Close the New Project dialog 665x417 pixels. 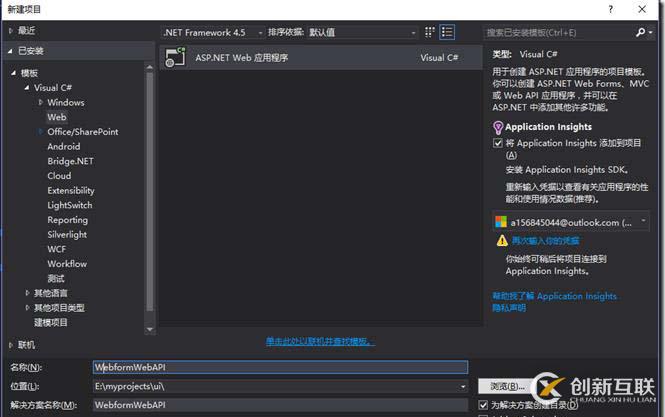[x=642, y=9]
